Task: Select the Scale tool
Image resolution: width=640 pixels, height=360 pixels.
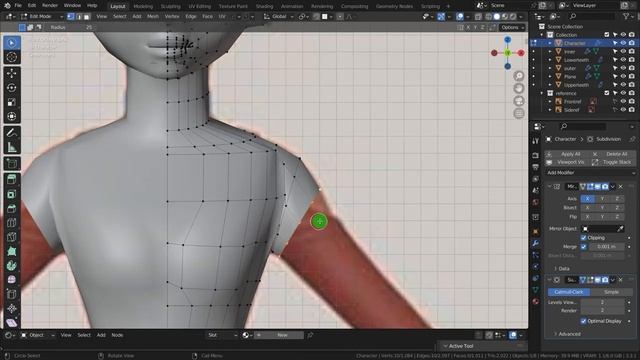Action: tap(11, 102)
